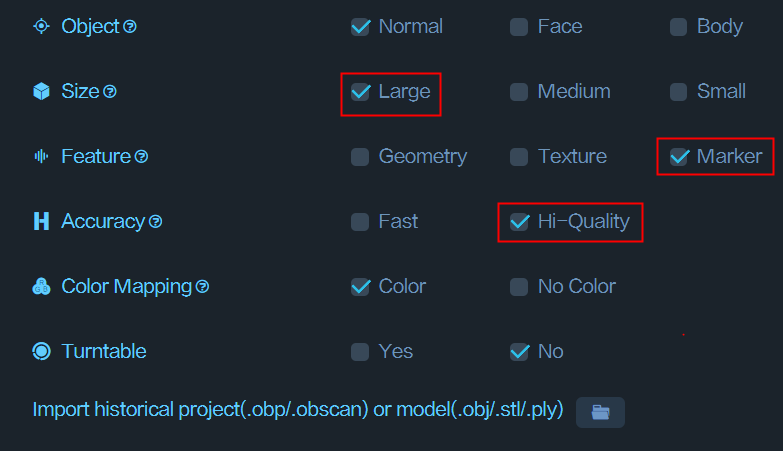Choose the Fast accuracy checkbox

pyautogui.click(x=360, y=222)
